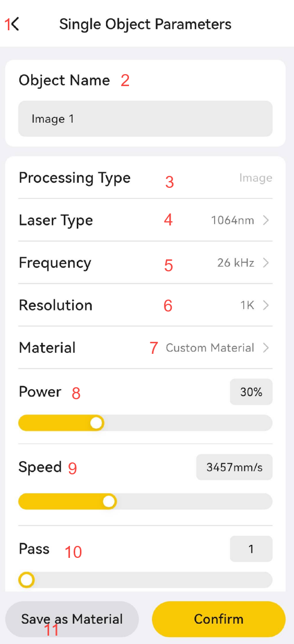This screenshot has width=294, height=644.
Task: Select the Frequency row
Action: (x=145, y=263)
